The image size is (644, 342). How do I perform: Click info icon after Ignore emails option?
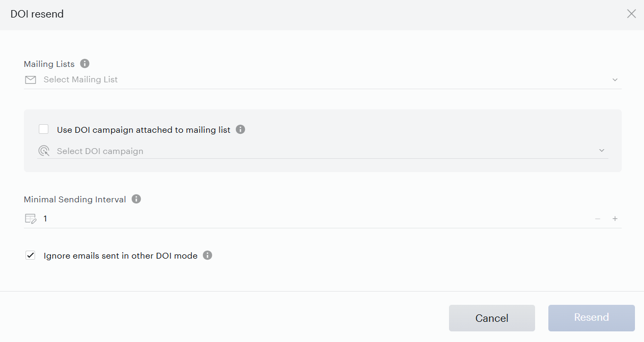point(208,255)
